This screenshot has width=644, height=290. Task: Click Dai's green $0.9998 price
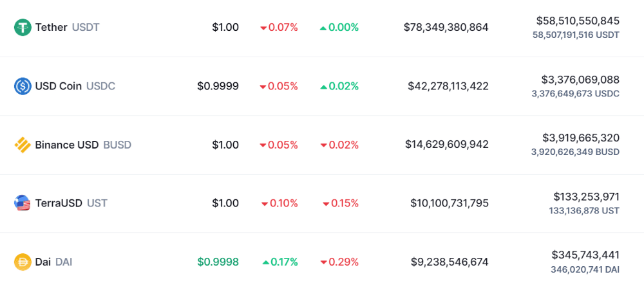click(218, 262)
